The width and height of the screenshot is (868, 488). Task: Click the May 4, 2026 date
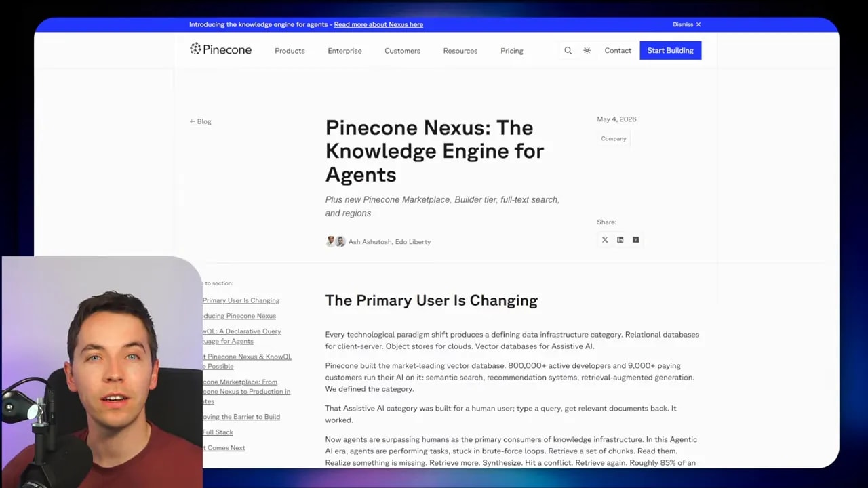[616, 119]
